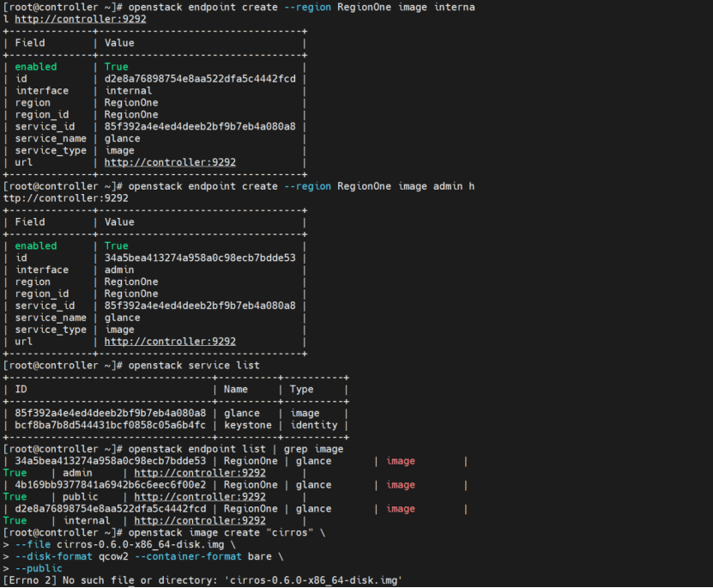The image size is (713, 588).
Task: Click the 'keystone' name in the service list
Action: 248,425
